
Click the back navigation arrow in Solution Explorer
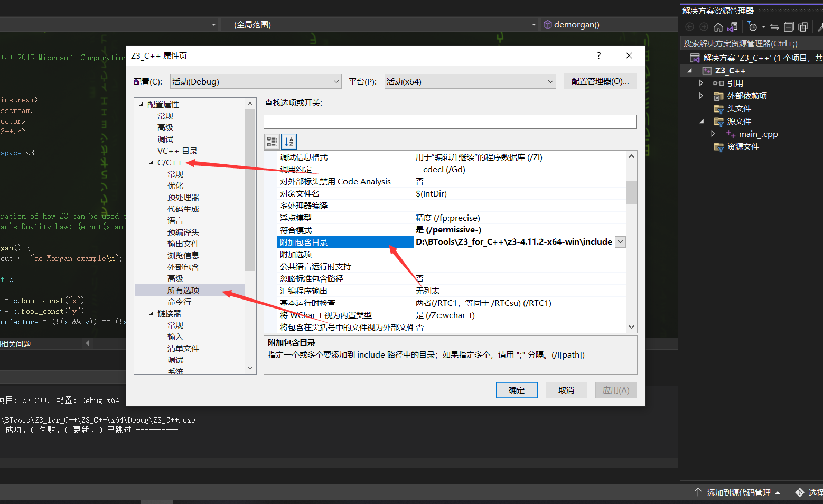coord(690,27)
